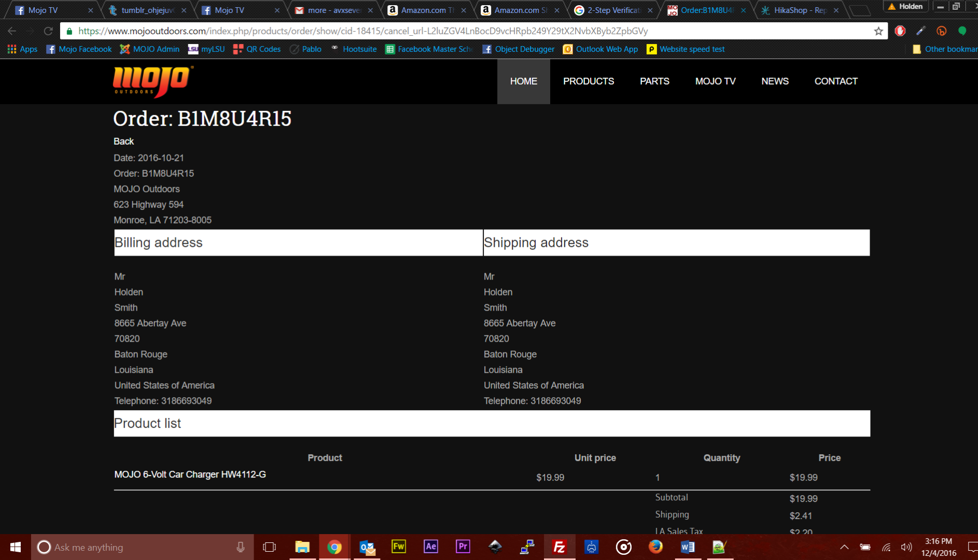Launch Adobe Premiere Pro from taskbar
978x560 pixels.
463,547
